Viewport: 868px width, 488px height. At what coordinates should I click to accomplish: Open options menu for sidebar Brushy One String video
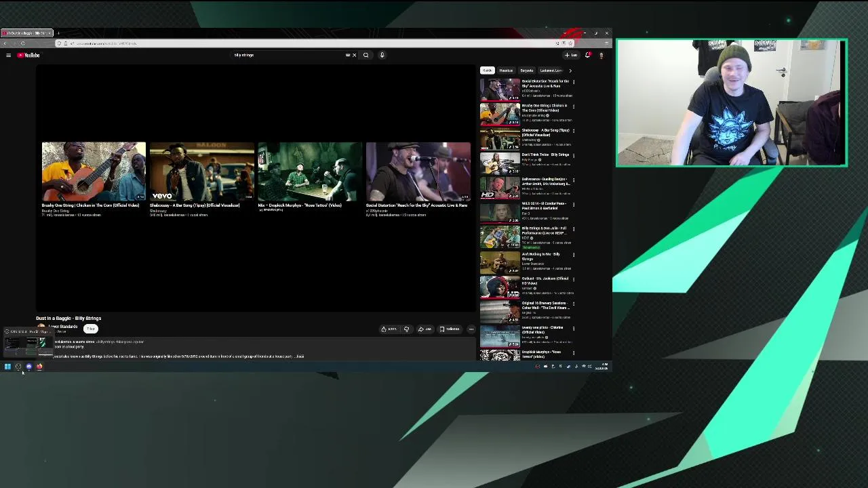point(574,106)
